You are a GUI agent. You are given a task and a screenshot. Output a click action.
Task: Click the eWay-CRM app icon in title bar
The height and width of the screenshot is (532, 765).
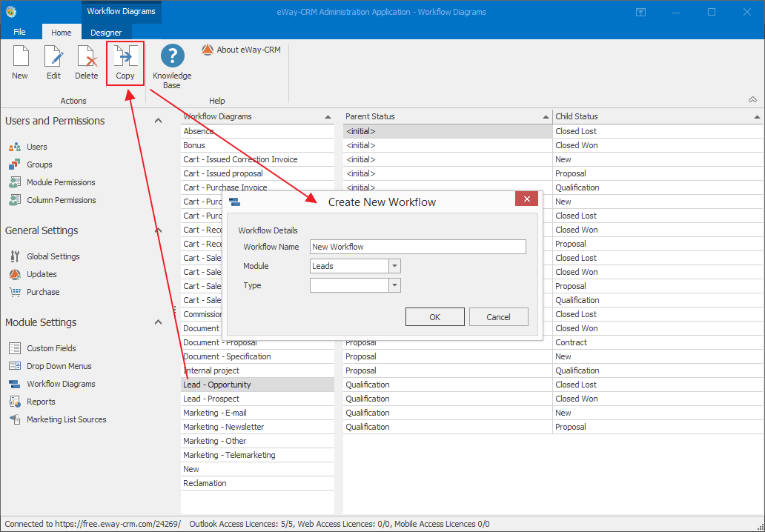[x=10, y=12]
